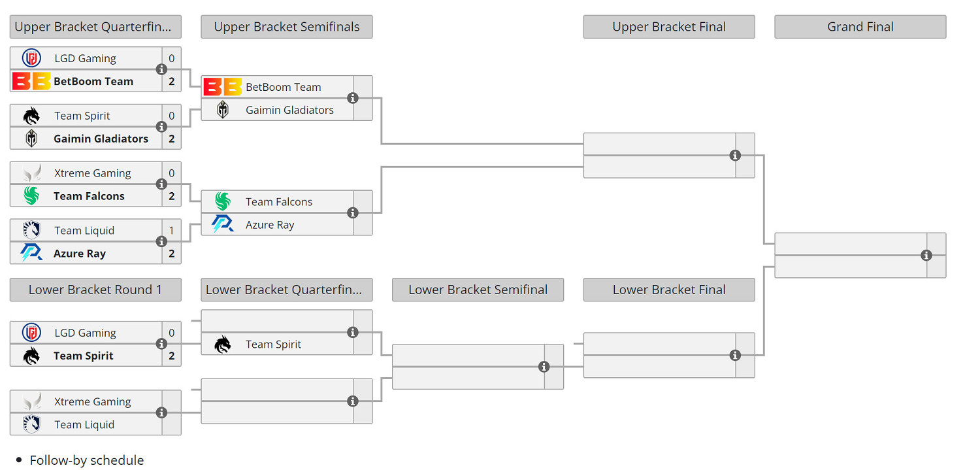Click the Grand Final column header
This screenshot has height=470, width=980.
[860, 27]
